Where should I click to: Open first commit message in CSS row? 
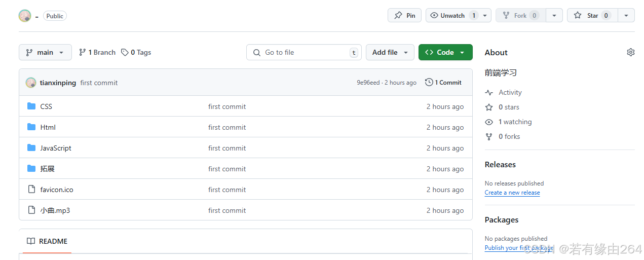pyautogui.click(x=227, y=106)
